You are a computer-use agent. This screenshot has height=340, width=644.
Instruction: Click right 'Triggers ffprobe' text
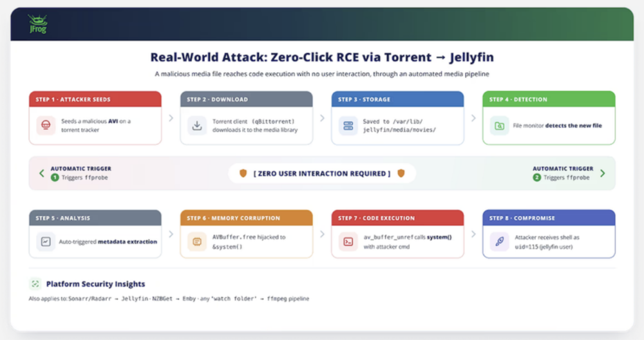click(x=567, y=177)
